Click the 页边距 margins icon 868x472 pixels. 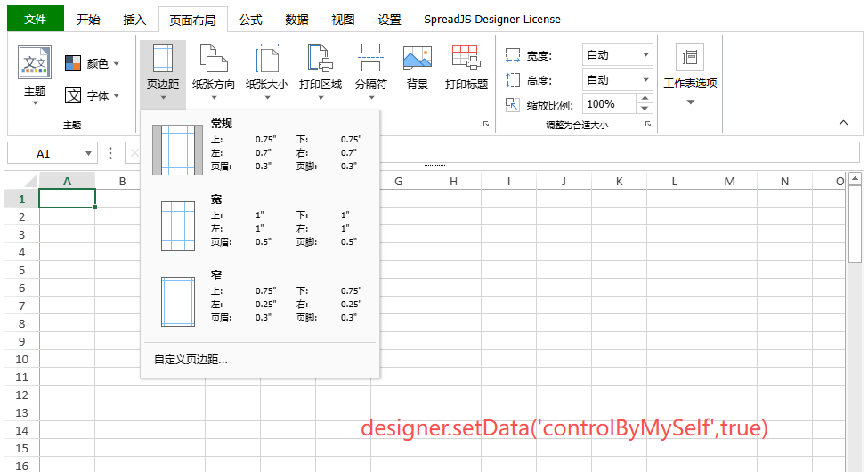(x=163, y=58)
